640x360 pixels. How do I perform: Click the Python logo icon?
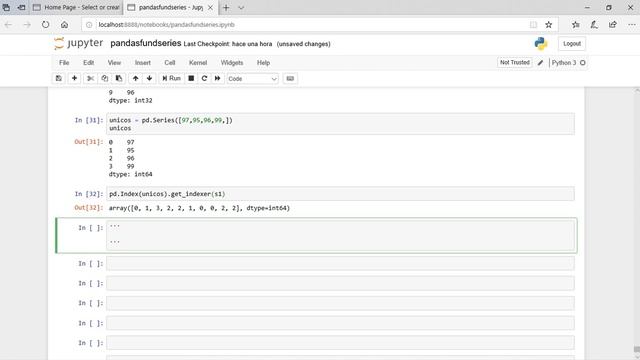pos(541,44)
